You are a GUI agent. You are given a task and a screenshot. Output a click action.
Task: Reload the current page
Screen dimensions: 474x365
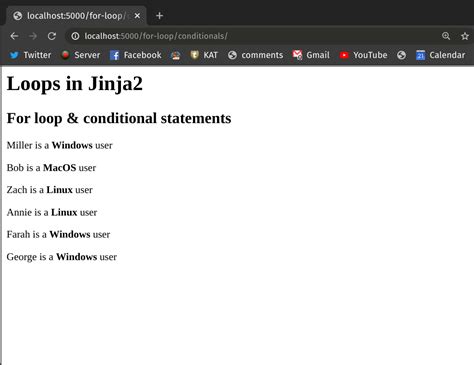[x=52, y=36]
